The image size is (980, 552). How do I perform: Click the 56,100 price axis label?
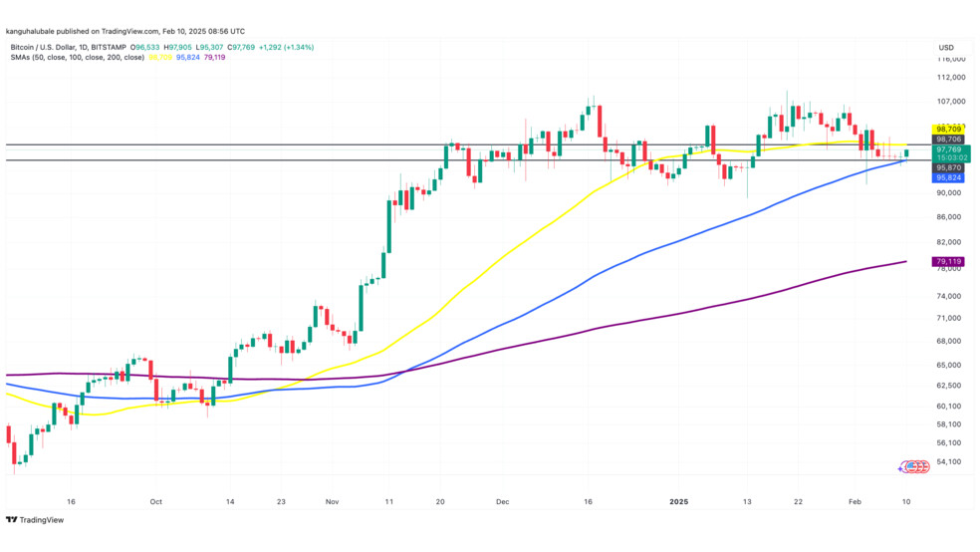tap(949, 443)
